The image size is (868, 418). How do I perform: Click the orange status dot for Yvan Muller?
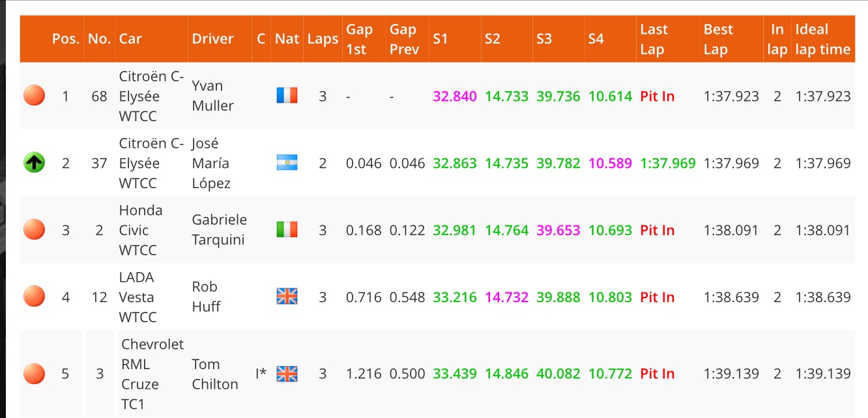(x=34, y=96)
